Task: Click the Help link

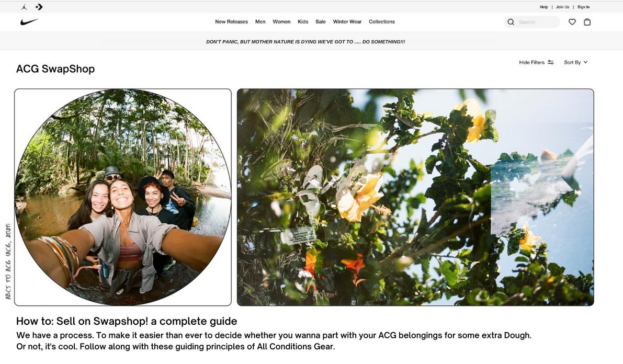Action: (544, 7)
